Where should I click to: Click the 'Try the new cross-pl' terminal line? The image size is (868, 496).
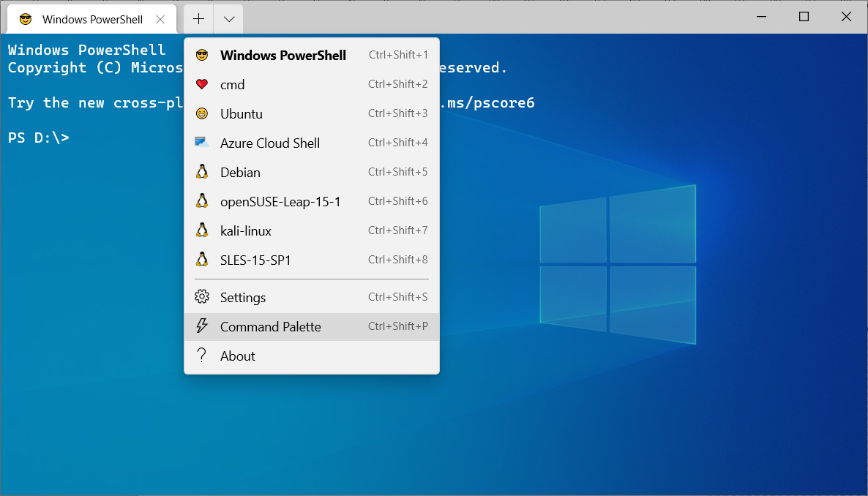point(95,103)
